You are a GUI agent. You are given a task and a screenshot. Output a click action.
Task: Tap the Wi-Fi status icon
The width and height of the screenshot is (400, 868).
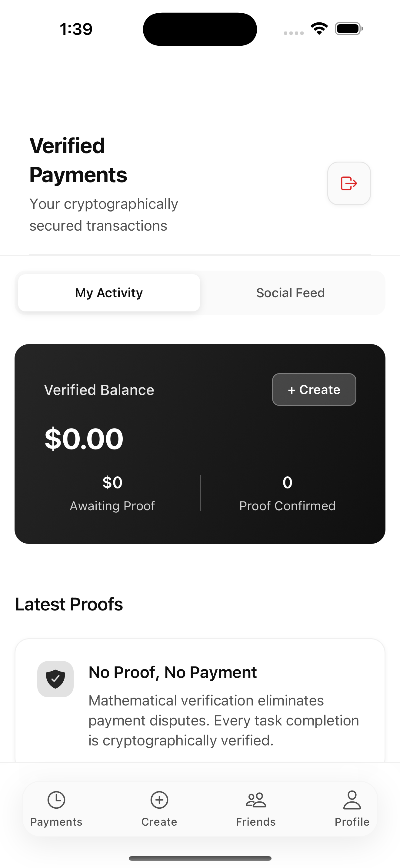pyautogui.click(x=319, y=29)
